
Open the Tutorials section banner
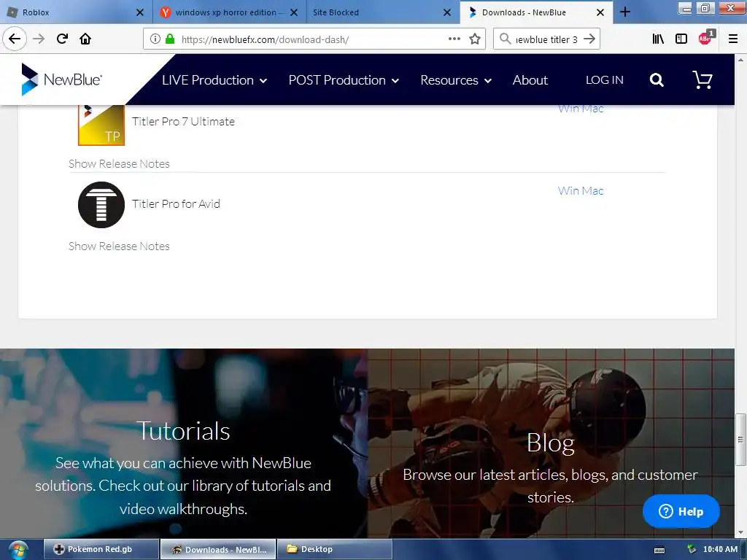point(183,443)
